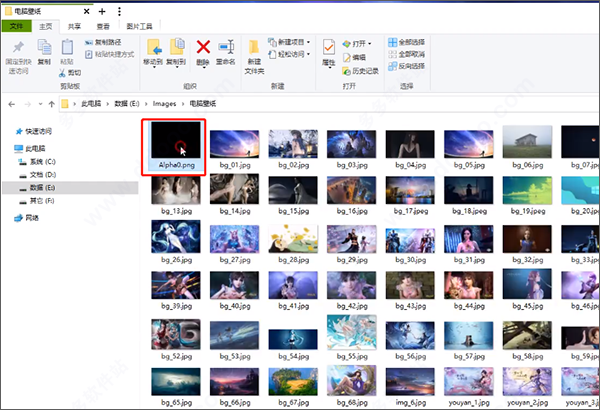Open the 移动到 (Move to) folder icon
600x410 pixels.
pyautogui.click(x=154, y=47)
